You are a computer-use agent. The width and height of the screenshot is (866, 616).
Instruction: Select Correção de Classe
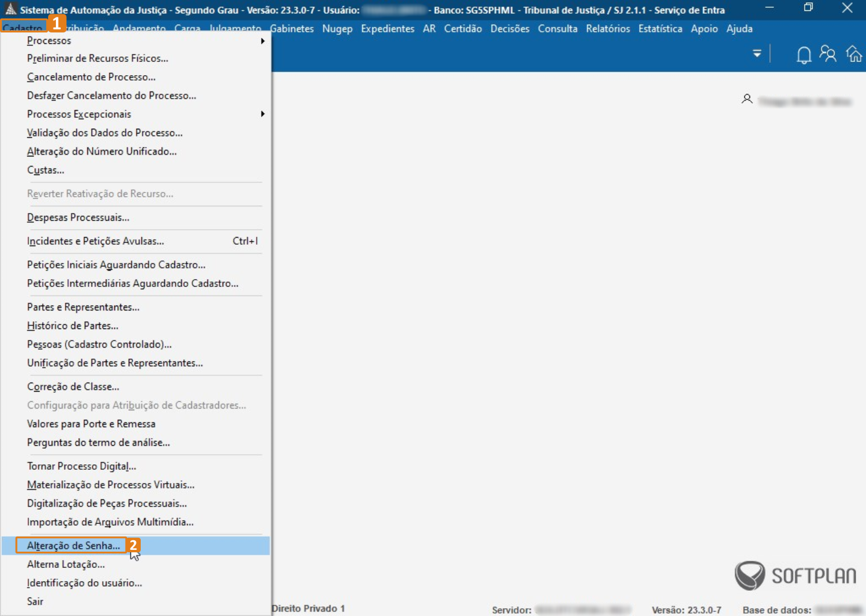coord(135,386)
